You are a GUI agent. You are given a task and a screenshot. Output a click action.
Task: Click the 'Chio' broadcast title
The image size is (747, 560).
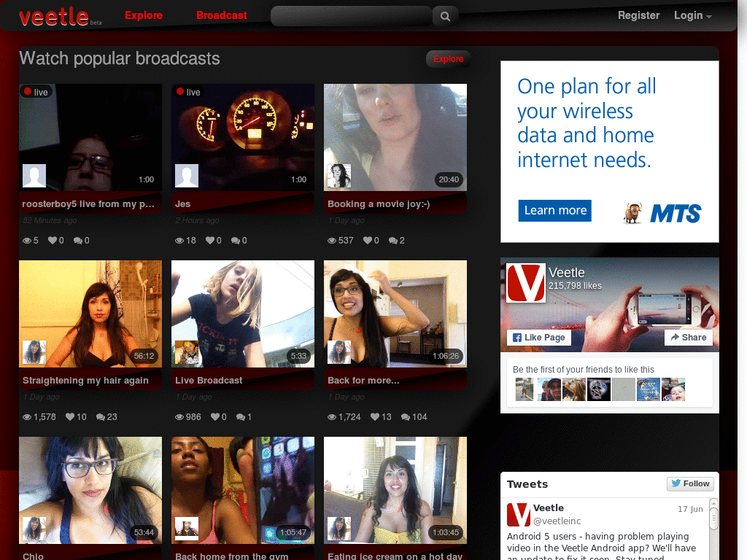[x=33, y=556]
